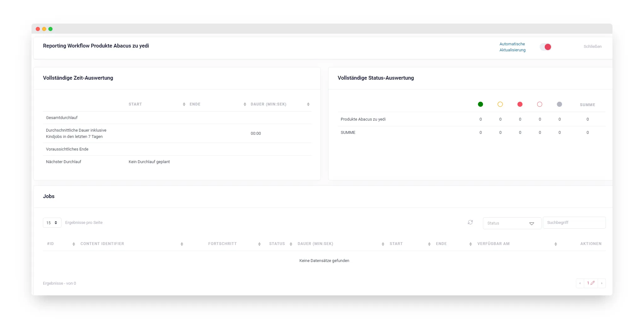The image size is (644, 319).
Task: Go to previous page of Jobs
Action: click(x=580, y=283)
